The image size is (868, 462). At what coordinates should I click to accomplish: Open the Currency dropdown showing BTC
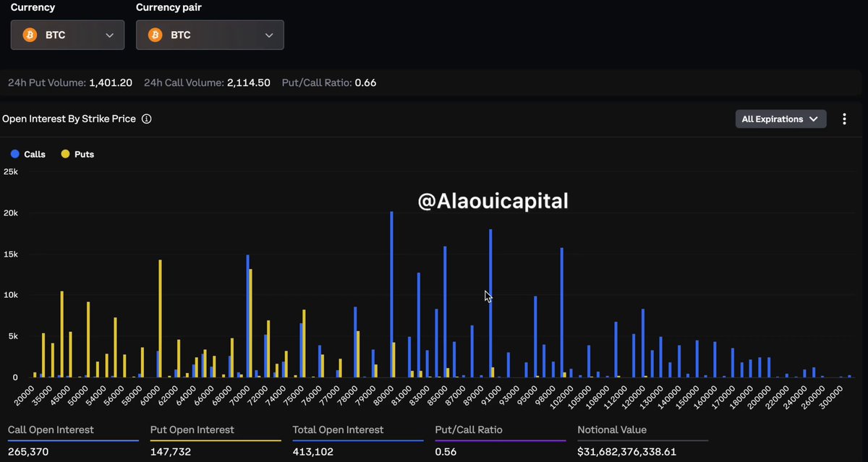click(67, 35)
